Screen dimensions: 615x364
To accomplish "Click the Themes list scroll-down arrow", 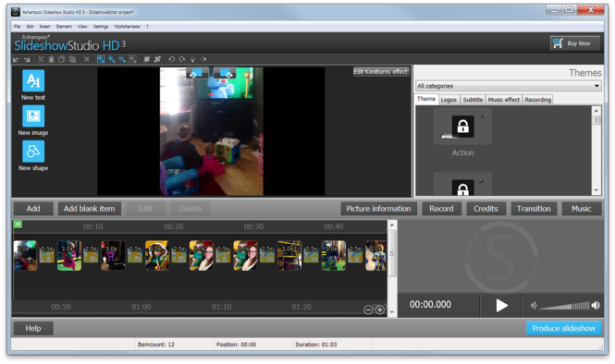I will pos(597,190).
